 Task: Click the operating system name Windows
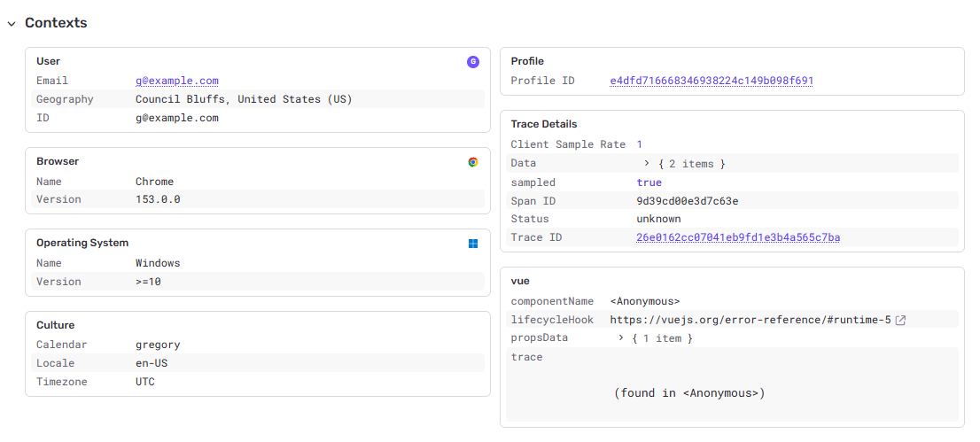[158, 263]
